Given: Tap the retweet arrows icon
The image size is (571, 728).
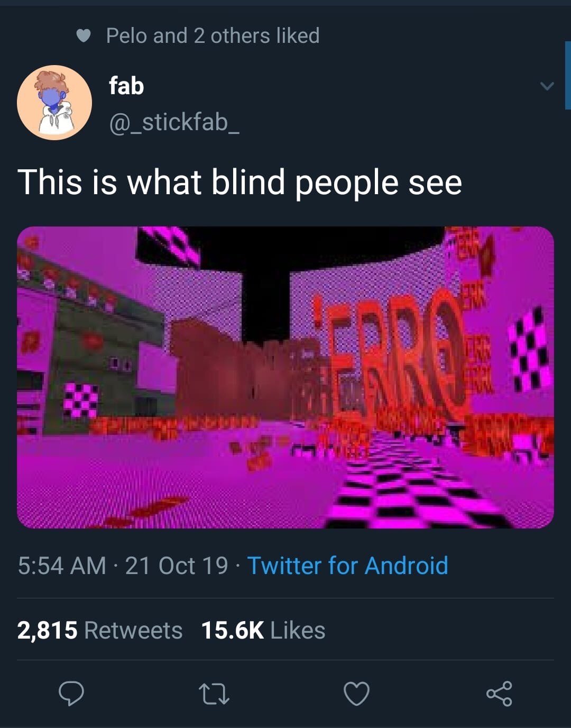Looking at the screenshot, I should coord(214,694).
